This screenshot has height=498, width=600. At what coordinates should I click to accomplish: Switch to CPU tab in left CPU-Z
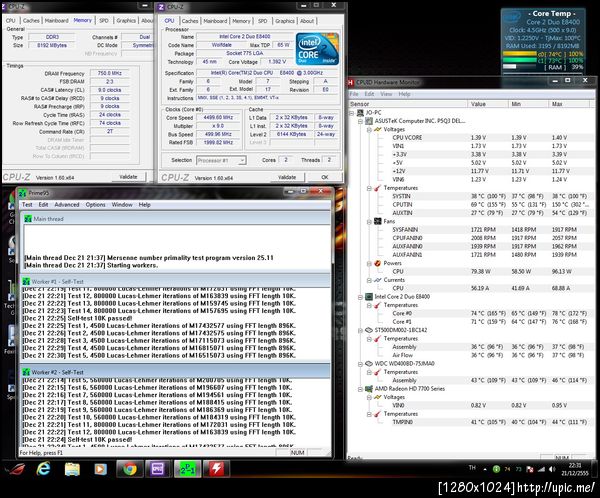click(11, 21)
